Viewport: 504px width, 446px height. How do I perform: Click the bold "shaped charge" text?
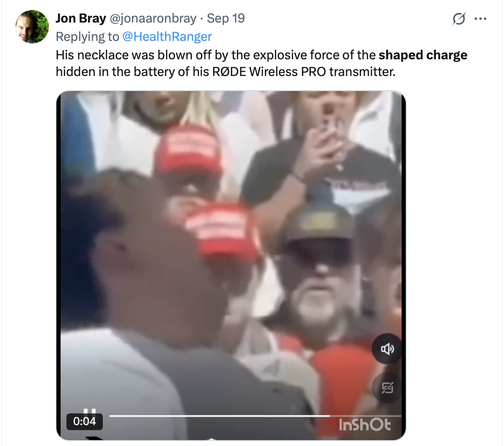(423, 55)
